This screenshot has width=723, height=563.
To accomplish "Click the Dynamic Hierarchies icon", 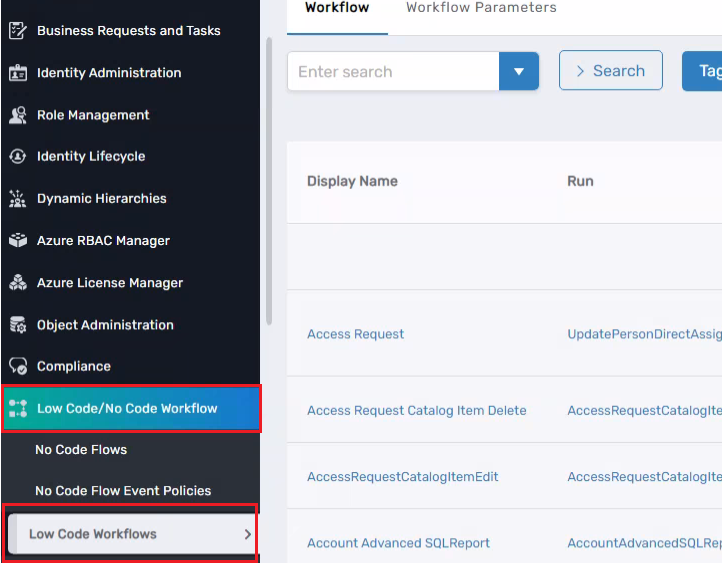I will [x=18, y=199].
